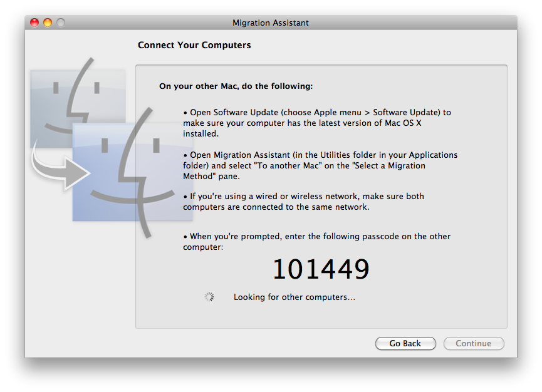Click the spinning progress indicator
The height and width of the screenshot is (392, 542).
[209, 297]
